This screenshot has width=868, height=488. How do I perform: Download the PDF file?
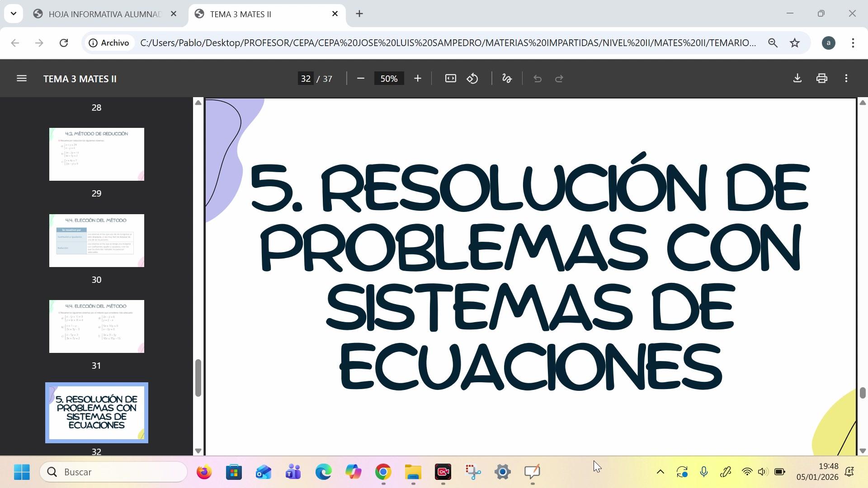click(797, 78)
